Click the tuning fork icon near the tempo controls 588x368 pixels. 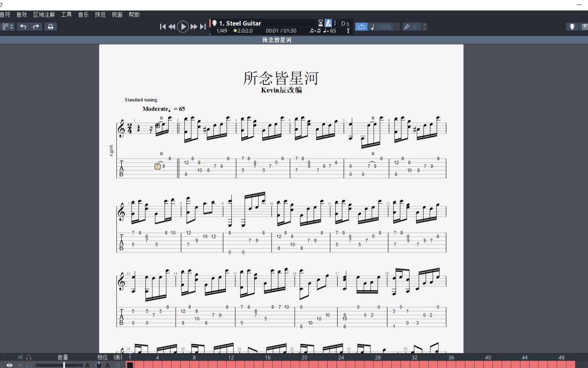407,26
